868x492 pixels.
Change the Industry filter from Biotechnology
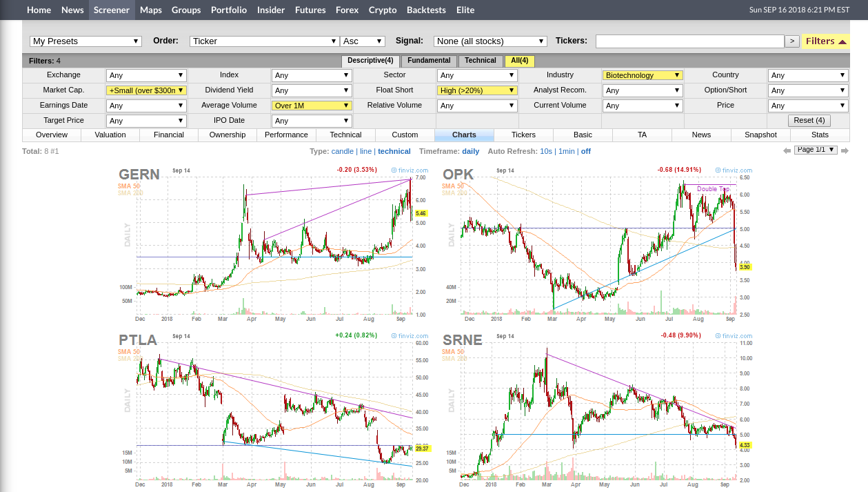[x=643, y=75]
